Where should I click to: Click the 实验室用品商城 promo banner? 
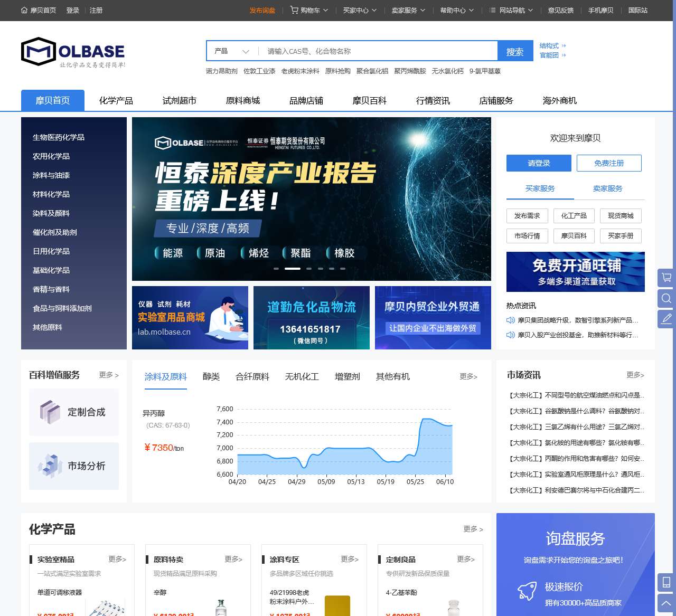pyautogui.click(x=190, y=318)
